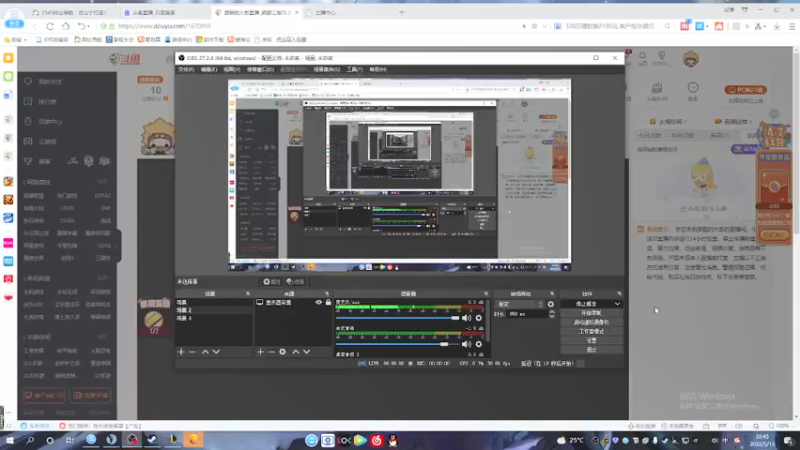Select scene 3 in Scenes list

pyautogui.click(x=214, y=318)
